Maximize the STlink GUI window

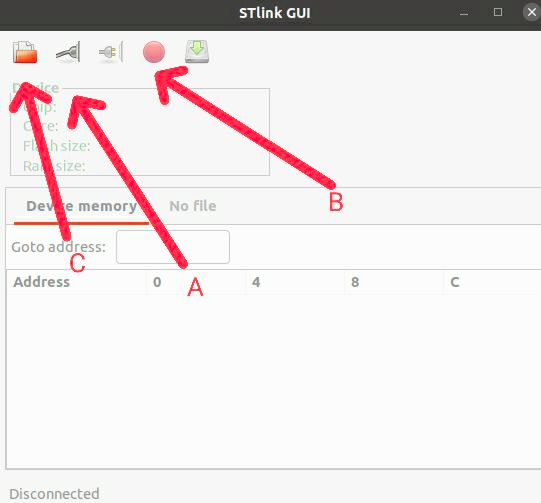[498, 12]
